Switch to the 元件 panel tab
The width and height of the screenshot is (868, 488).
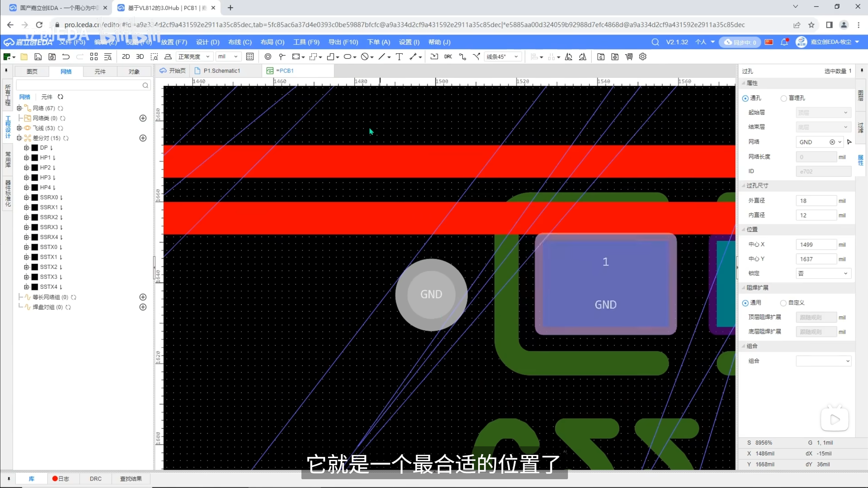tap(100, 72)
